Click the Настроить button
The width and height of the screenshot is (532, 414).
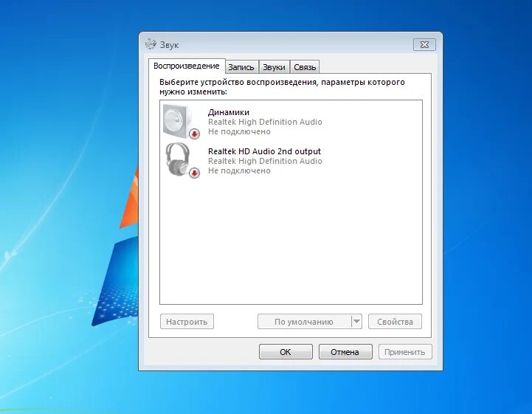tap(187, 321)
